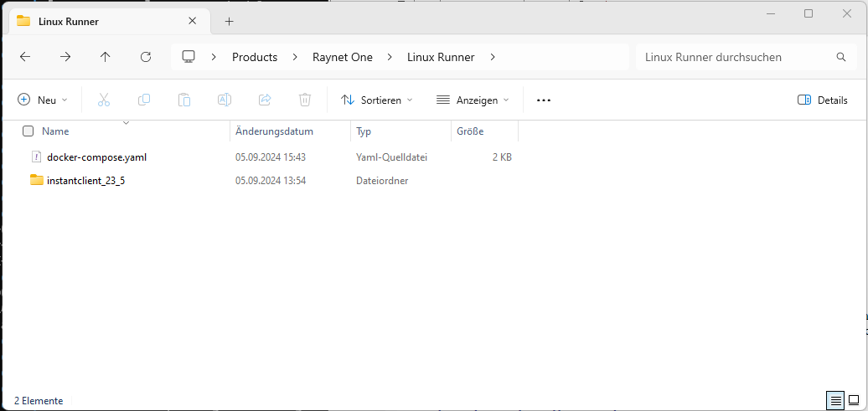Toggle the select-all checkbox beside Name
Image resolution: width=868 pixels, height=411 pixels.
point(28,131)
